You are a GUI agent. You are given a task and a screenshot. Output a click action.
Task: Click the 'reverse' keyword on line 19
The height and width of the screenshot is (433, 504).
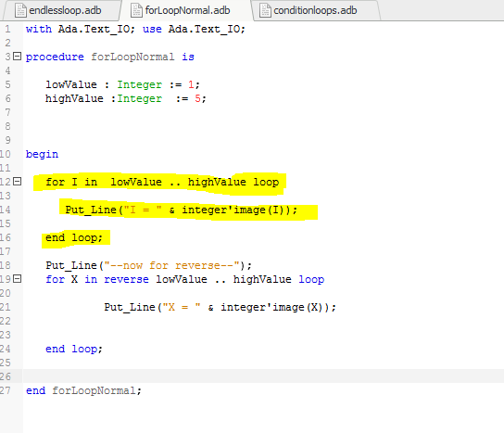coord(126,279)
